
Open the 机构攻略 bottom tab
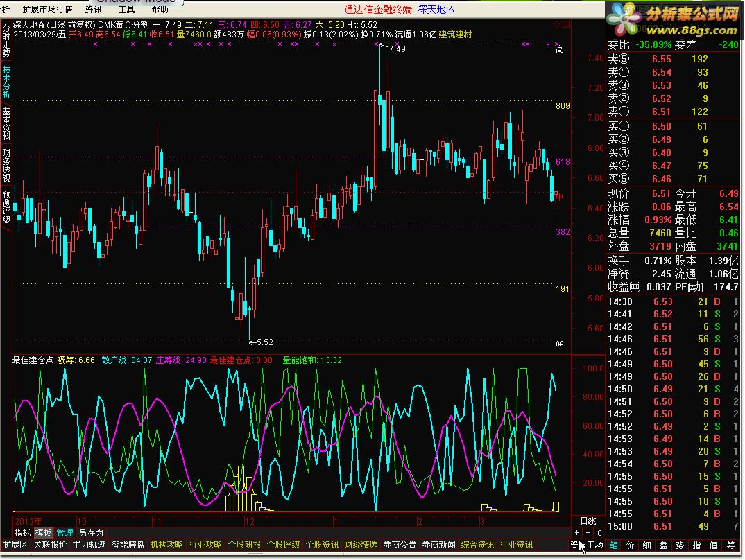pyautogui.click(x=166, y=545)
